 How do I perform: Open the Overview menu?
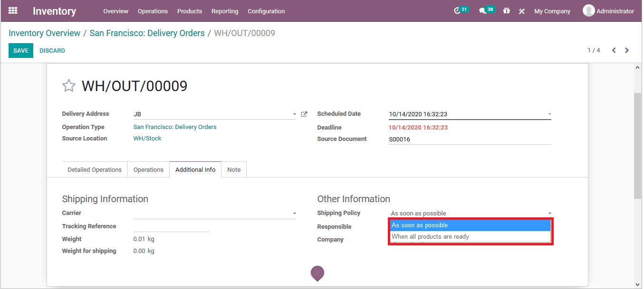(116, 11)
